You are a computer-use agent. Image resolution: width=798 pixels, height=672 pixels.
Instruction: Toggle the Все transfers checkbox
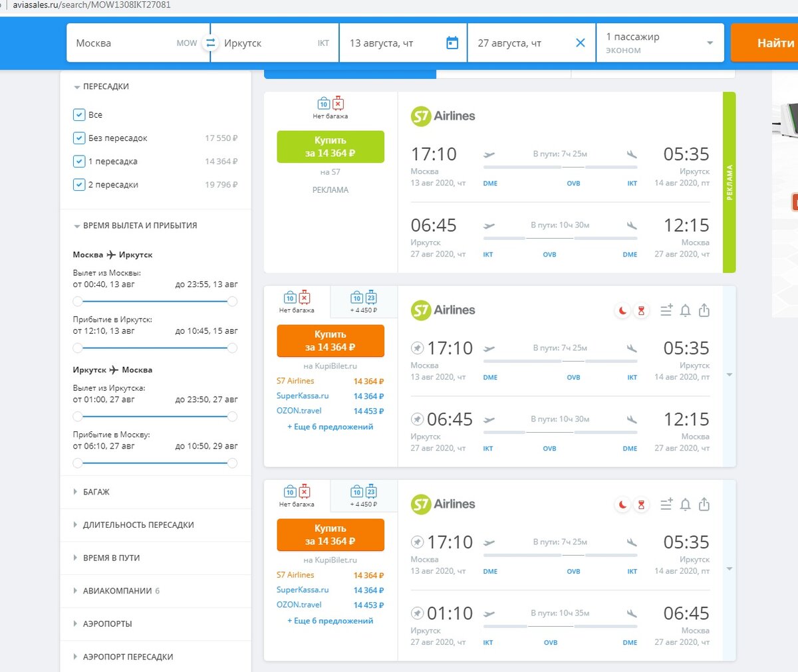pos(79,115)
